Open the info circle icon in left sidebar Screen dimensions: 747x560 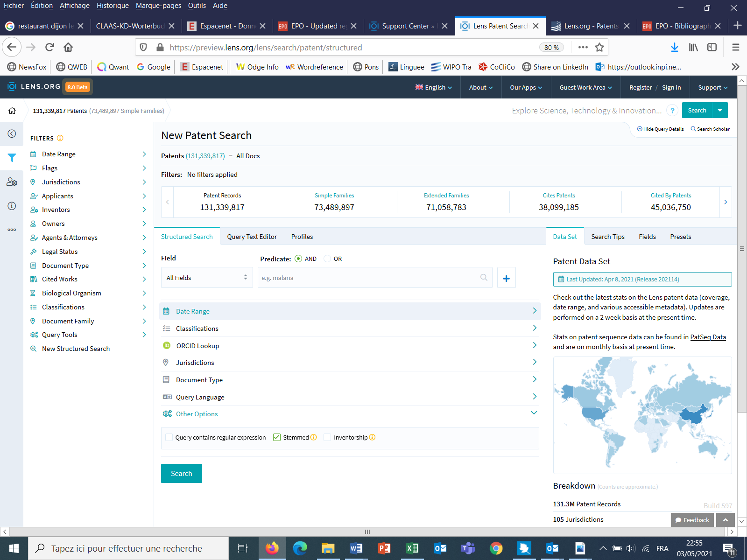point(12,206)
